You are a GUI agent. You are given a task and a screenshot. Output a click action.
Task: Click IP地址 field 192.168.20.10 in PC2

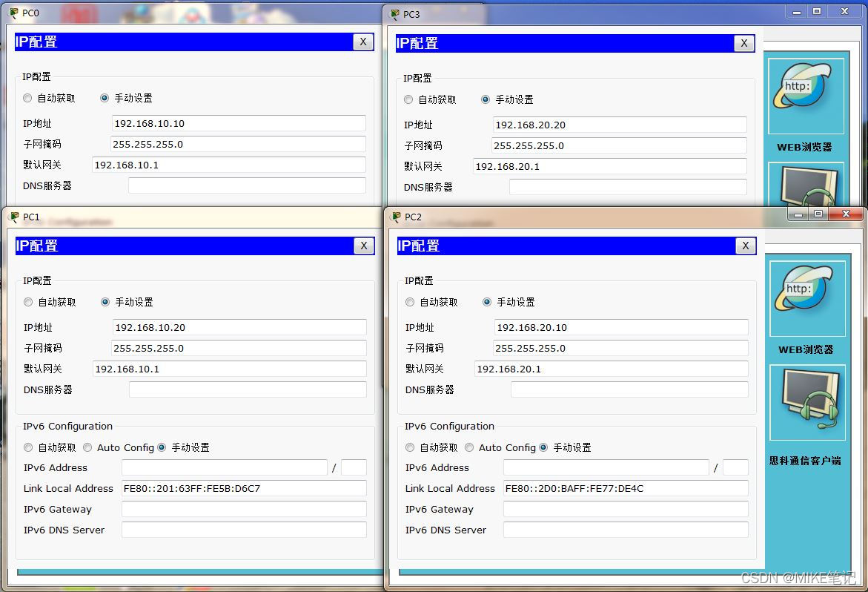(621, 327)
